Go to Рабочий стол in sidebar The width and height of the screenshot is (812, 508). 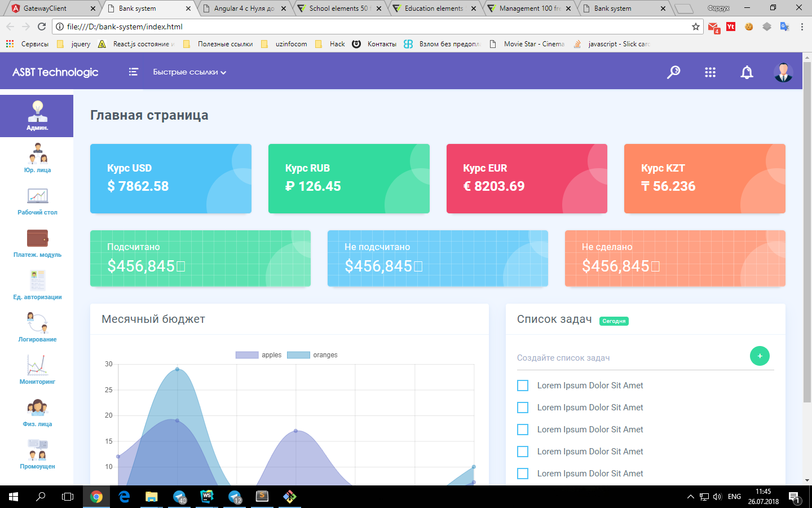(37, 200)
